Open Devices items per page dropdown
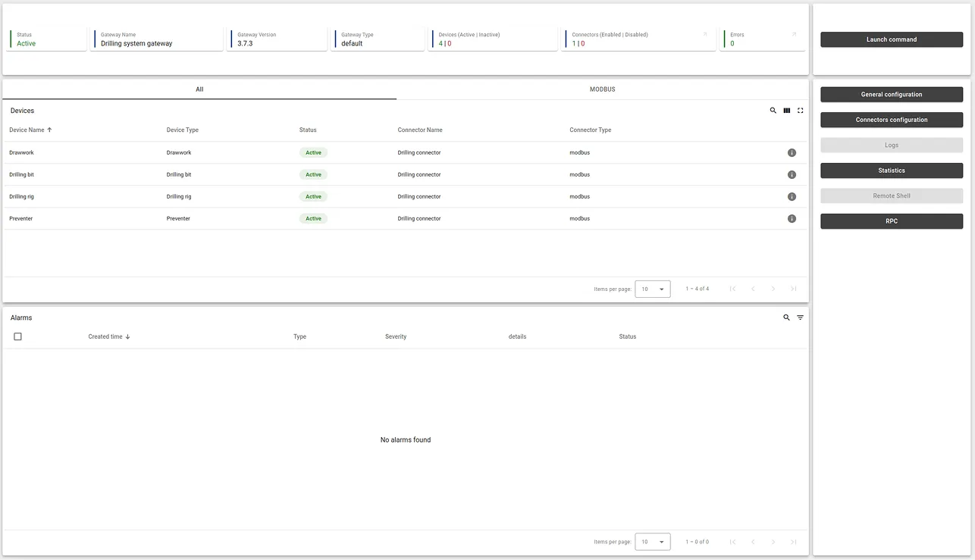Image resolution: width=975 pixels, height=560 pixels. point(652,289)
